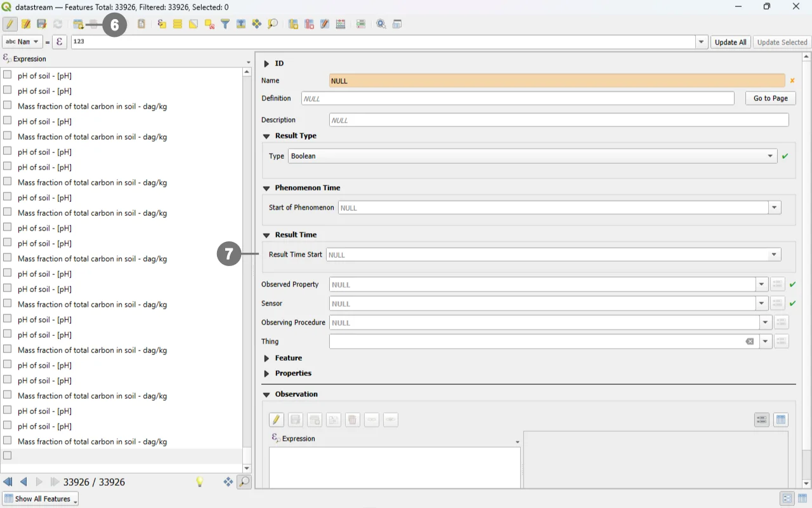Image resolution: width=812 pixels, height=508 pixels.
Task: Click the conditional formatting toolbar icon
Action: click(x=360, y=24)
